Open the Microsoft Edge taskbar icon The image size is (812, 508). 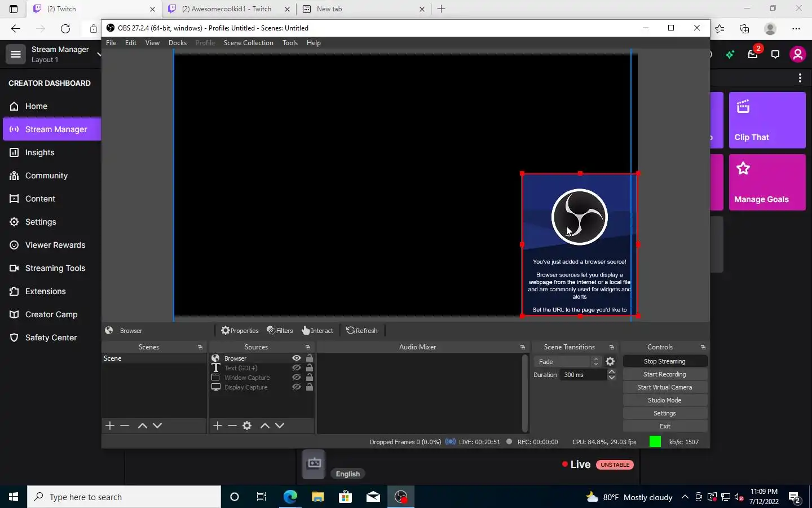[x=290, y=497]
